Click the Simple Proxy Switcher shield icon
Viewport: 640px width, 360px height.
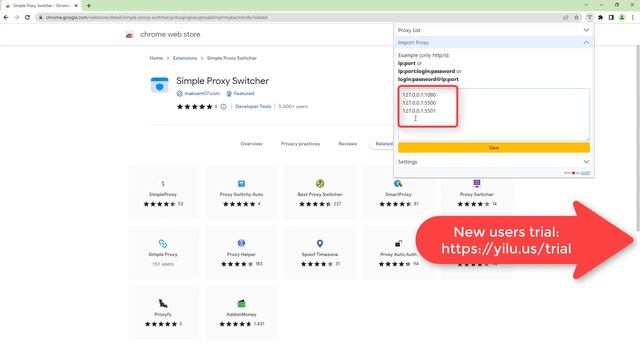(x=160, y=85)
